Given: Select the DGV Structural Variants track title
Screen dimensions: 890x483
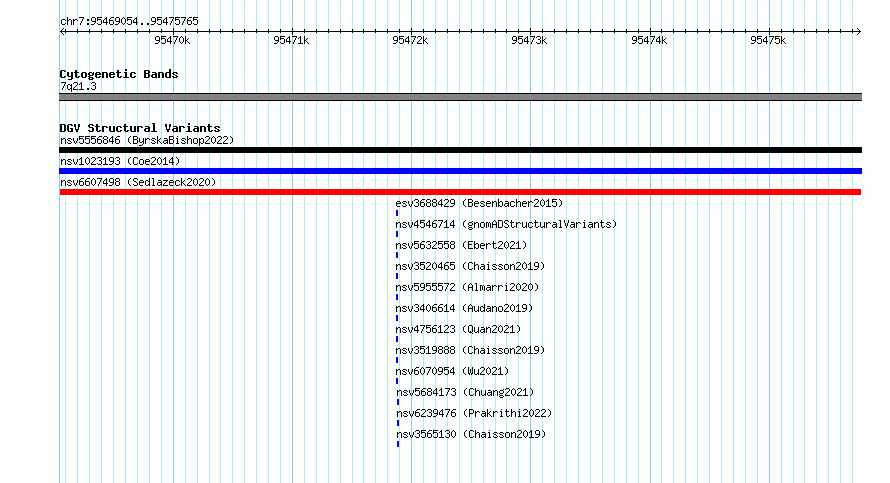Looking at the screenshot, I should 140,128.
